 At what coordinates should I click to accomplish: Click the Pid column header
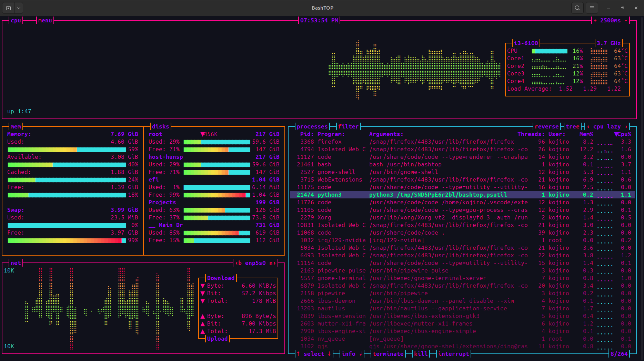(x=307, y=134)
